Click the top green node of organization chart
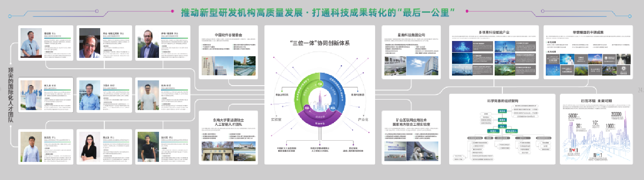The image size is (644, 180). [502, 111]
